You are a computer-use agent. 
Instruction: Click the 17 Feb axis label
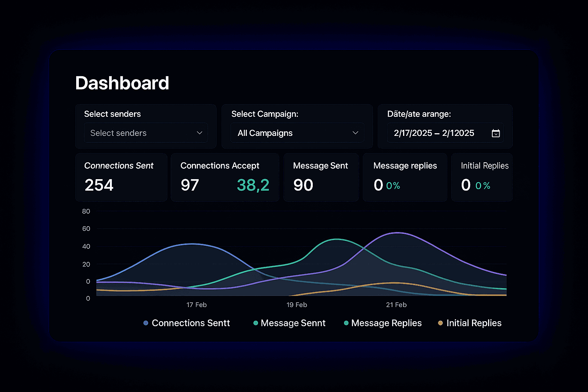196,305
